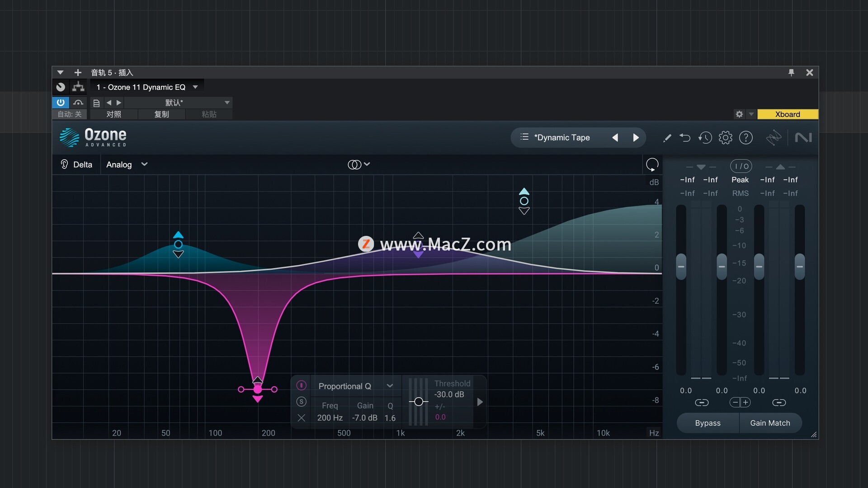The height and width of the screenshot is (488, 868).
Task: Expand the arrow next to host gear
Action: (751, 114)
